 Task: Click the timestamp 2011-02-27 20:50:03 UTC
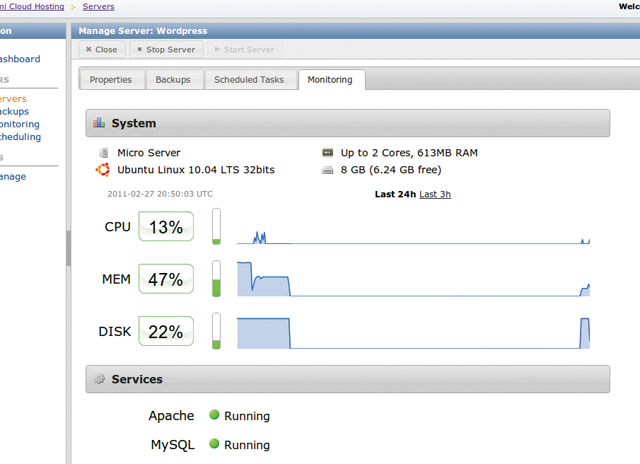point(160,194)
